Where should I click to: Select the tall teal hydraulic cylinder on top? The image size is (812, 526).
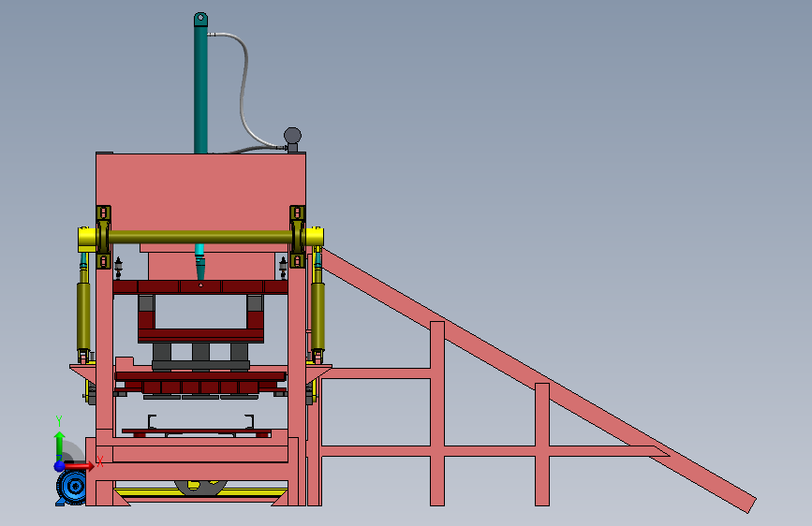point(200,85)
